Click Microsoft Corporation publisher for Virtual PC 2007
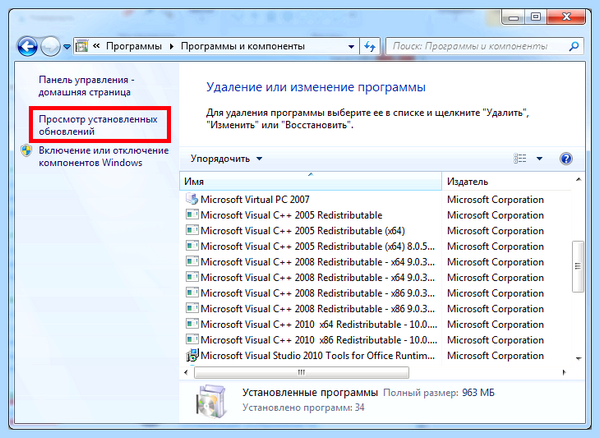This screenshot has height=438, width=600. [495, 199]
